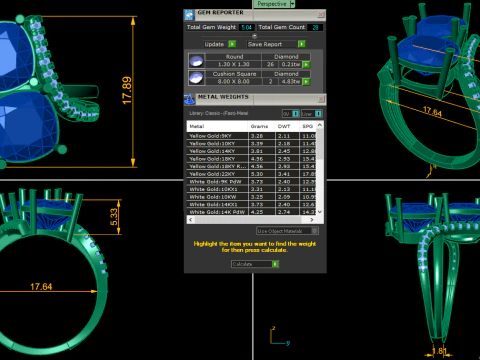Click the metal table scroll right arrow
480x360 pixels.
pyautogui.click(x=312, y=220)
